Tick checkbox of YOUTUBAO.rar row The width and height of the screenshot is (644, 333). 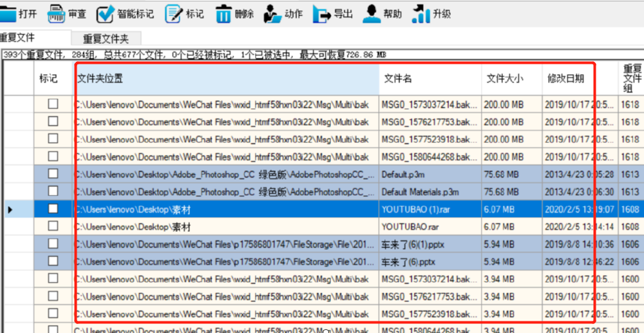53,226
